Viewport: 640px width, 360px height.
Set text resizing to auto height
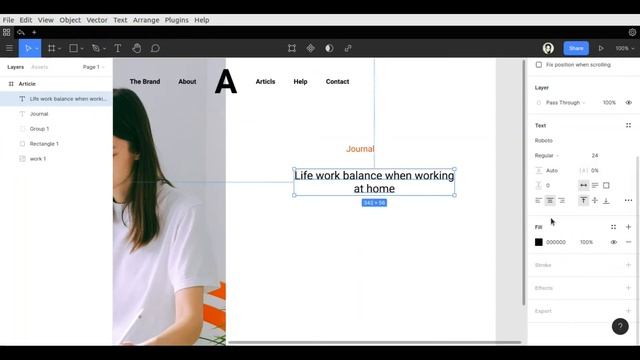[x=595, y=185]
